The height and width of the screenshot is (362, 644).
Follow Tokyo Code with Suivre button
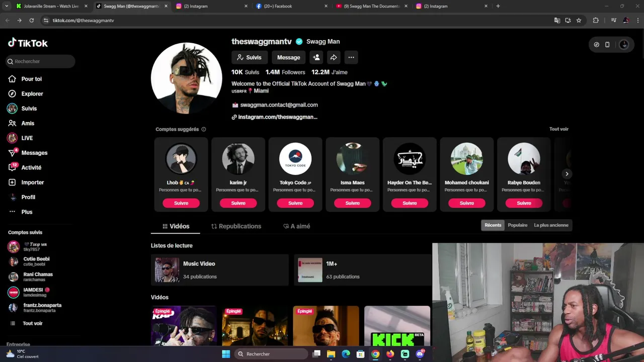click(295, 203)
